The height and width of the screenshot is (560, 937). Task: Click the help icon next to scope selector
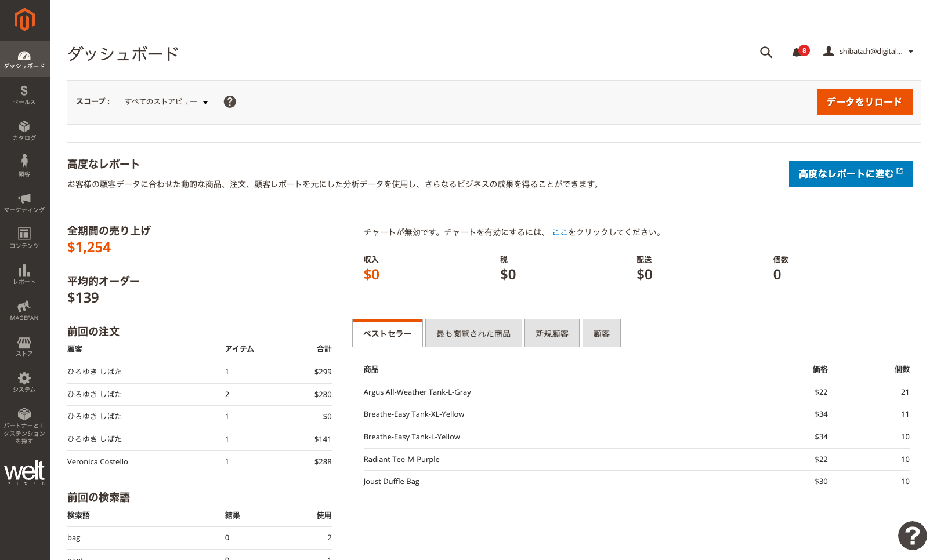(230, 101)
